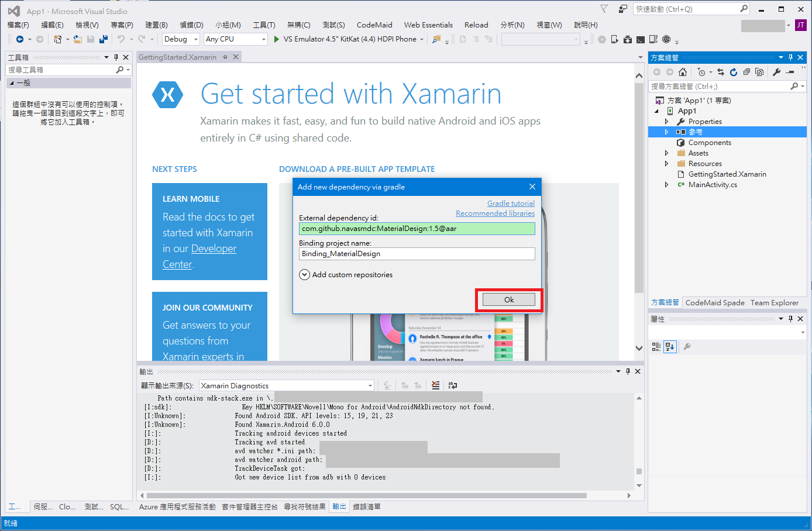812x531 pixels.
Task: Open the Reload menu
Action: tap(476, 25)
